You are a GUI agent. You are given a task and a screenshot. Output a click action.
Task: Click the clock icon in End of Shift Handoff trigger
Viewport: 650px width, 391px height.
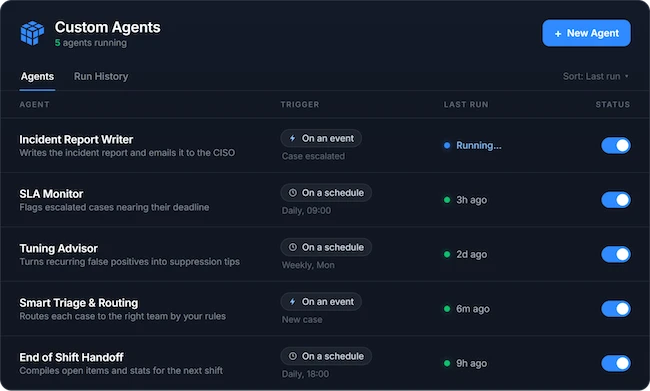(293, 356)
